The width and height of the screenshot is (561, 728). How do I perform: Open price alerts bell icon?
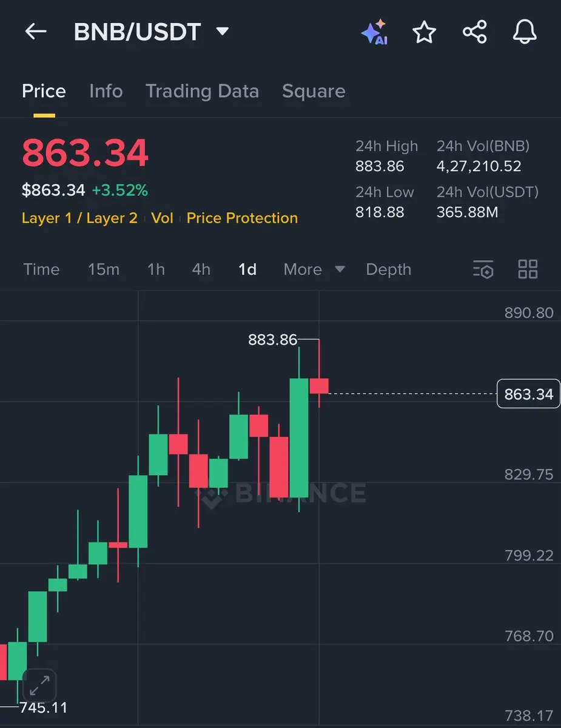pos(525,32)
